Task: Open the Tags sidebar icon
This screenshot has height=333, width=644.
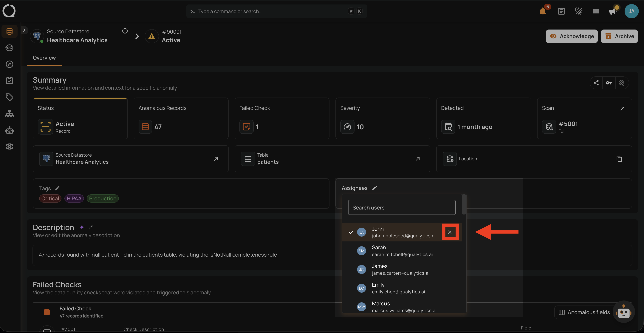Action: (10, 97)
